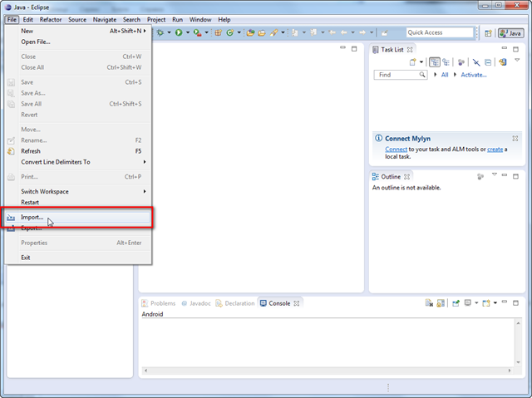The image size is (532, 398).
Task: Select Export... from the File menu
Action: point(78,228)
